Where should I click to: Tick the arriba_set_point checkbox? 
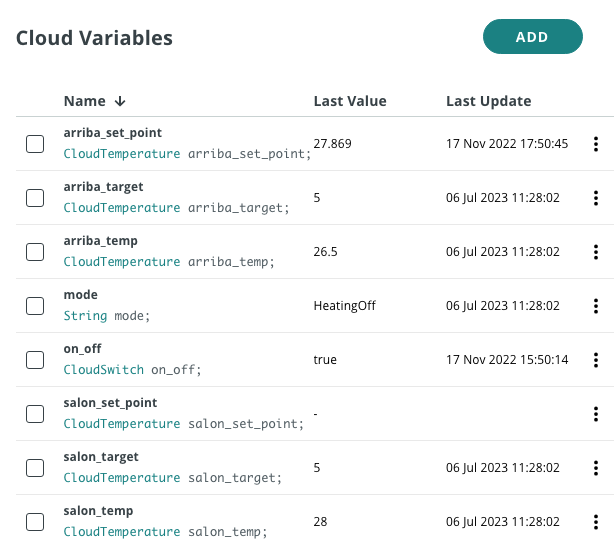(35, 144)
